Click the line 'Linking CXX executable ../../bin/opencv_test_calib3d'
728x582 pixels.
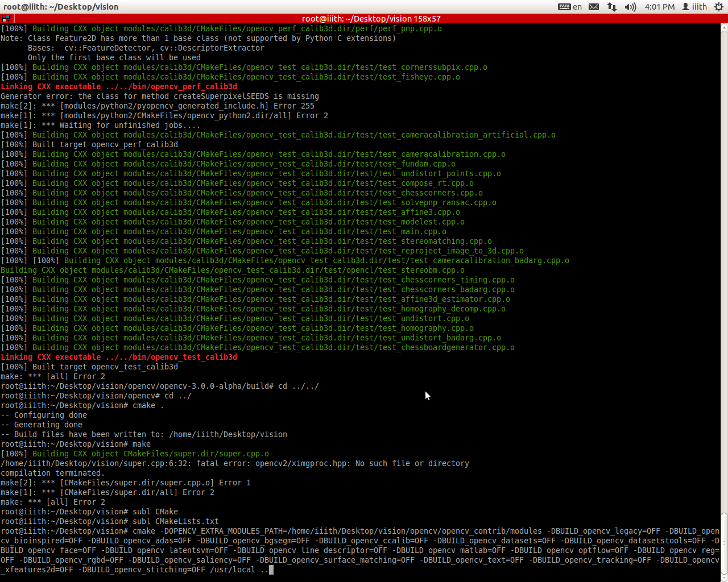coord(119,357)
